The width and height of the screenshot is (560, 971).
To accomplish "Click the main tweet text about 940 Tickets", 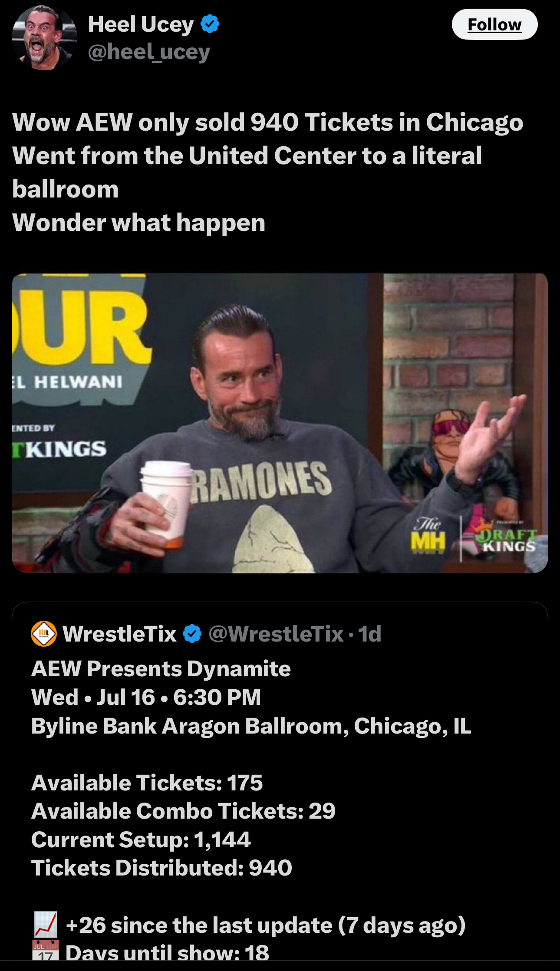I will [268, 172].
